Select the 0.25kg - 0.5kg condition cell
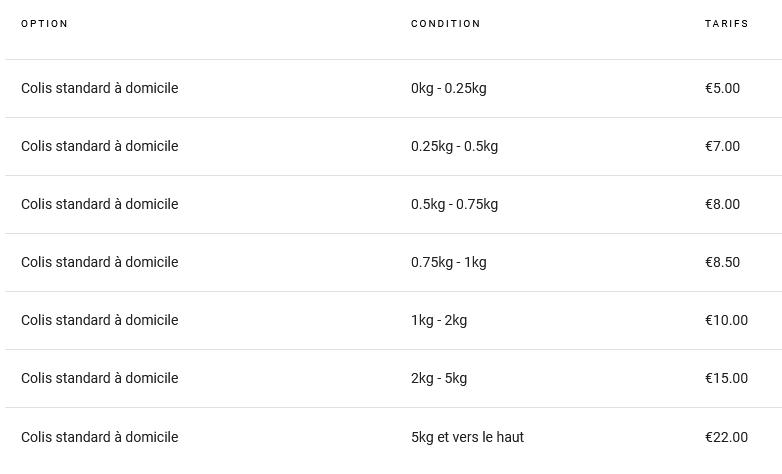The width and height of the screenshot is (782, 474). point(454,146)
